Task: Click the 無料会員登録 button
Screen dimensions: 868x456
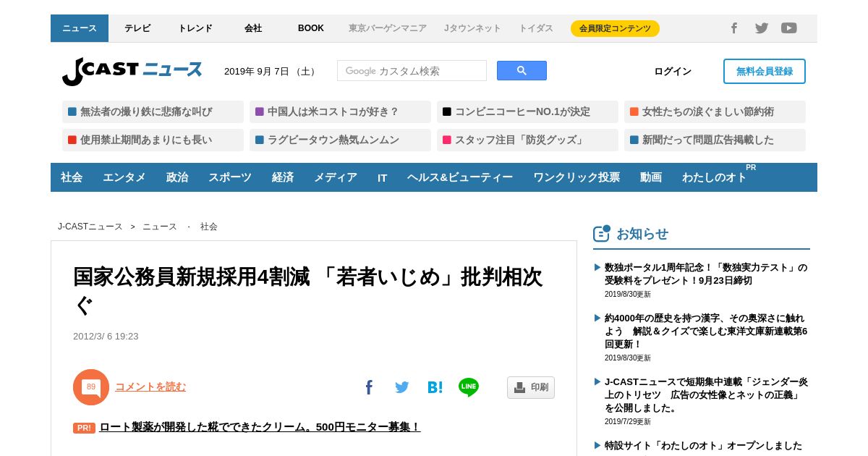Action: (765, 71)
